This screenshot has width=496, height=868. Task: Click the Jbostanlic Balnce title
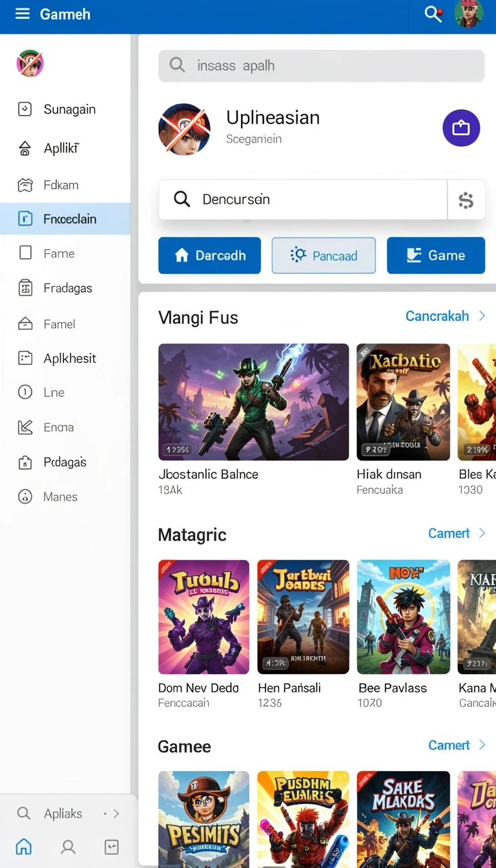pos(208,474)
